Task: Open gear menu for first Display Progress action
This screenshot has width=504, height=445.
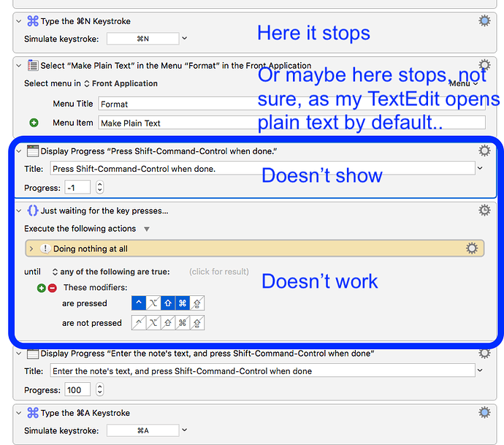Action: [484, 151]
